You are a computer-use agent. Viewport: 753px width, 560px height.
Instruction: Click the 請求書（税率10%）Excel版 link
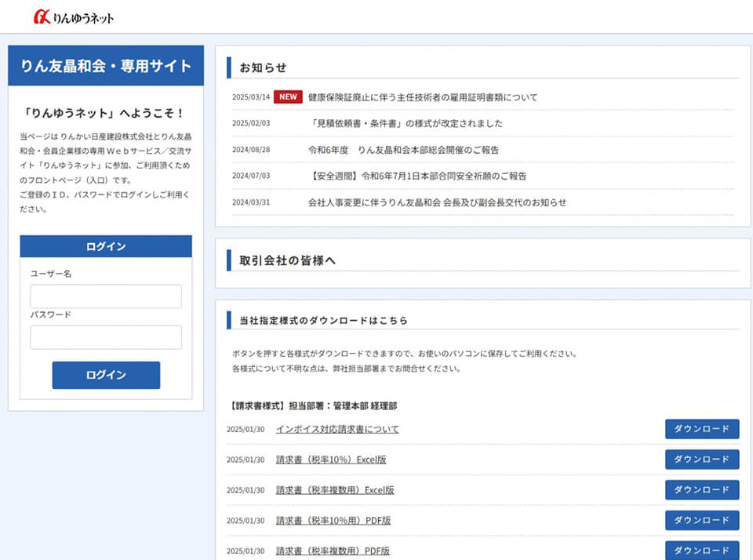pos(331,460)
